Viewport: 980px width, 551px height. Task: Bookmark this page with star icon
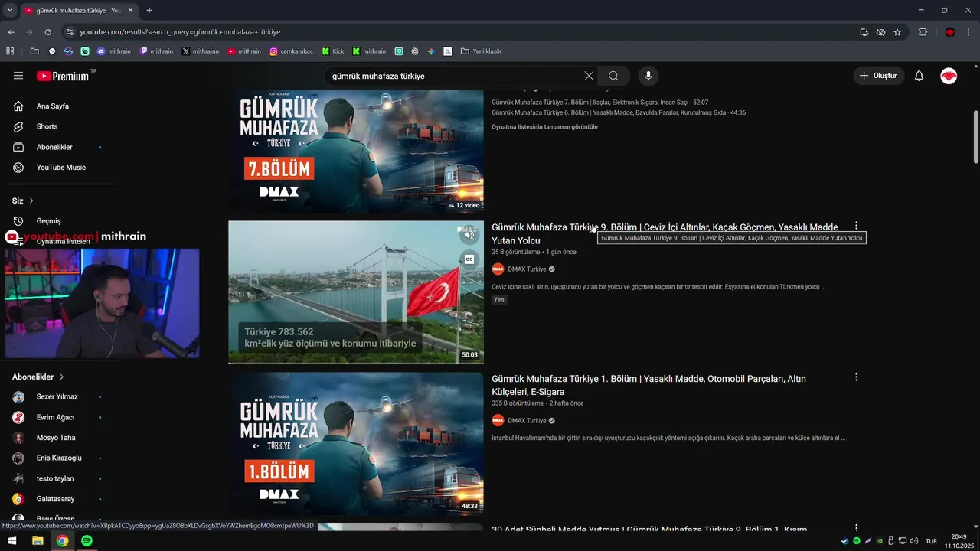[897, 32]
